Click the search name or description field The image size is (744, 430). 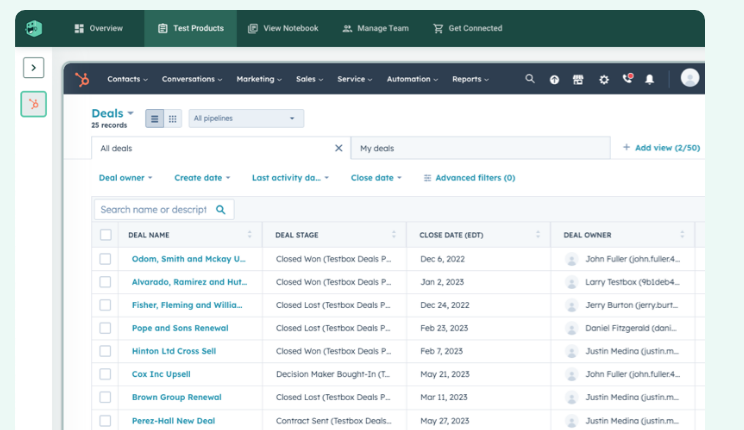(x=153, y=209)
